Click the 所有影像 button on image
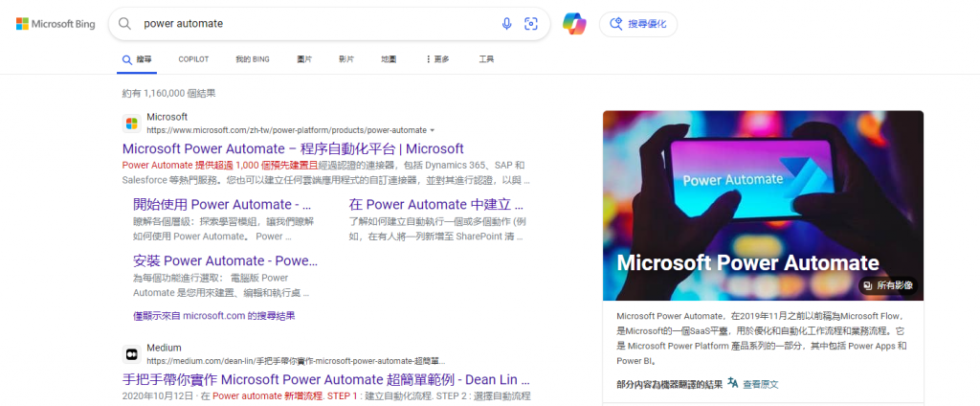The image size is (980, 406). tap(888, 286)
